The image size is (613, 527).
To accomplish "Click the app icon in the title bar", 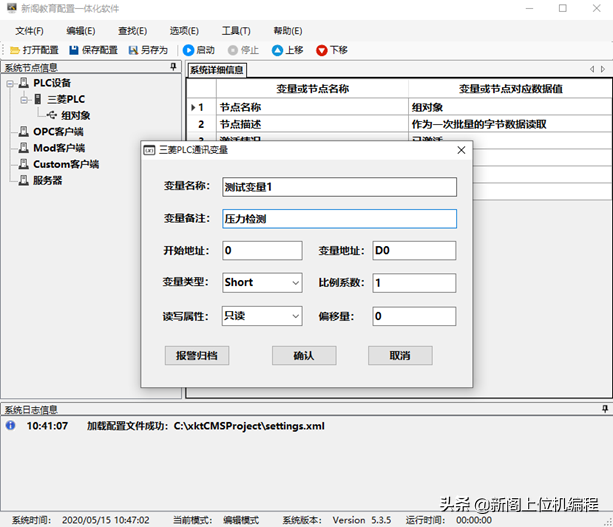I will (x=12, y=8).
